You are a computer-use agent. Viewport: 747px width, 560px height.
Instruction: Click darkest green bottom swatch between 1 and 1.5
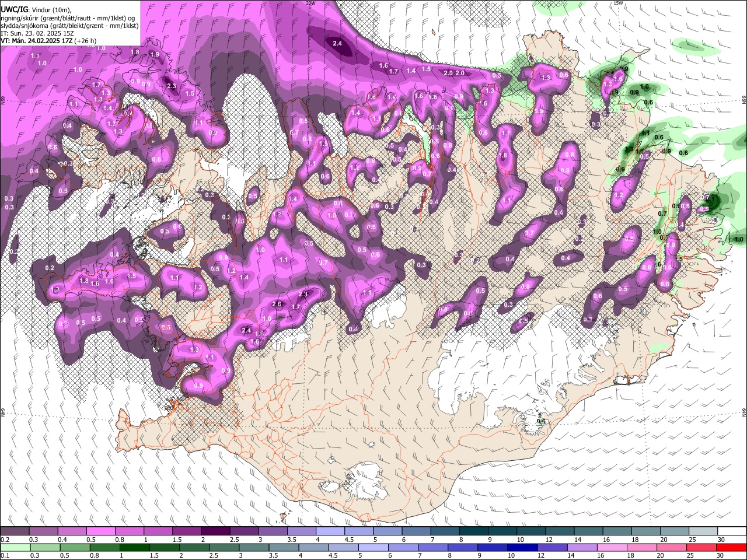click(134, 548)
